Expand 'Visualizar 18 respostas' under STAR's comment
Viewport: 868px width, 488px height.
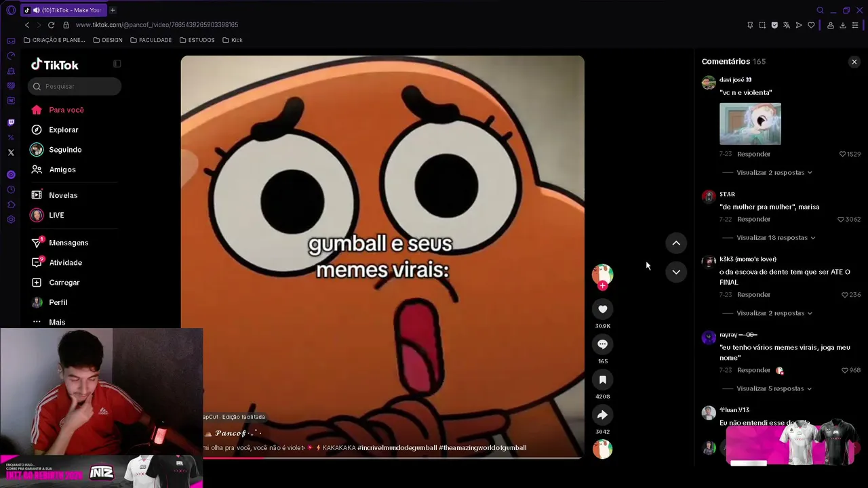[776, 238]
